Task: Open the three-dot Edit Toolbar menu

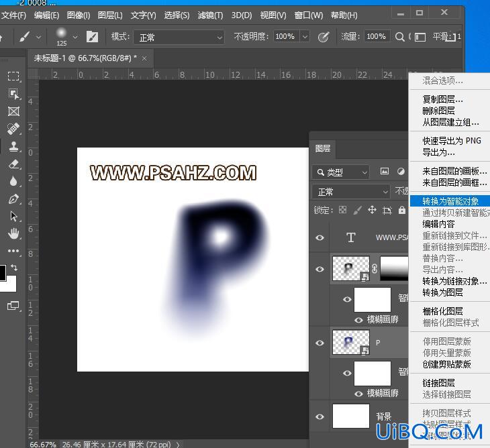Action: click(x=13, y=251)
